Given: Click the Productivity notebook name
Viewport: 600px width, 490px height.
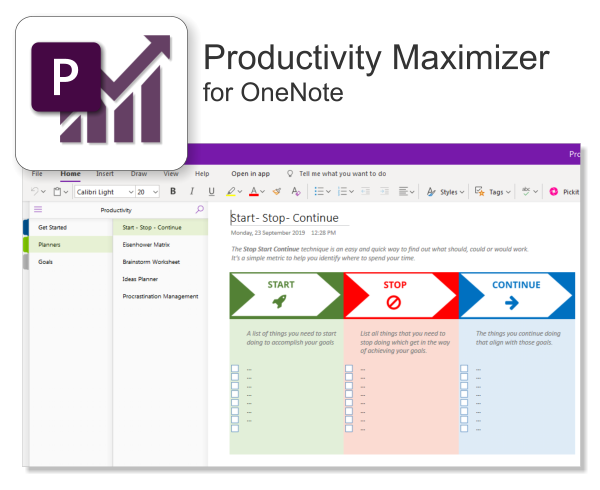Looking at the screenshot, I should (x=116, y=210).
